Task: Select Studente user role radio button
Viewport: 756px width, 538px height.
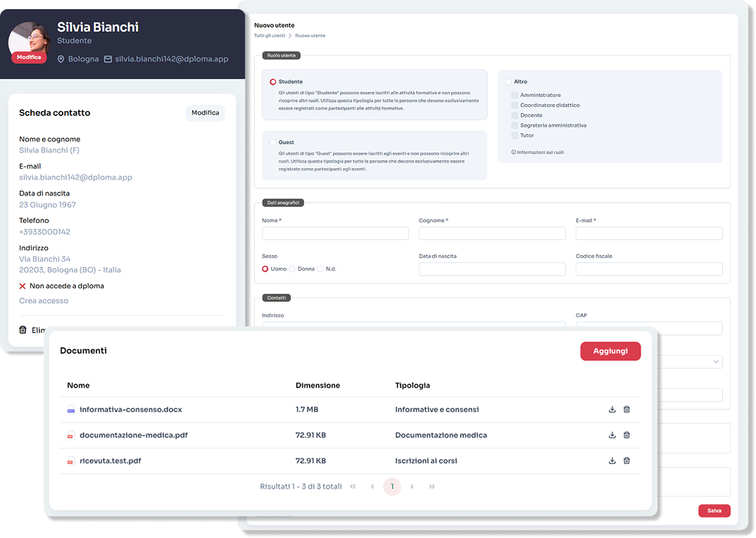Action: tap(273, 82)
